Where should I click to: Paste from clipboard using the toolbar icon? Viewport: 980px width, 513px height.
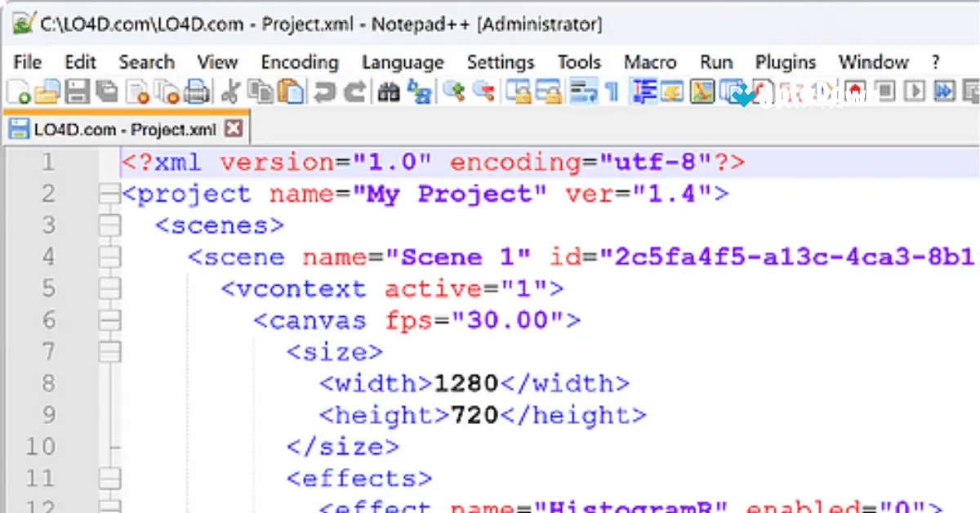tap(290, 91)
